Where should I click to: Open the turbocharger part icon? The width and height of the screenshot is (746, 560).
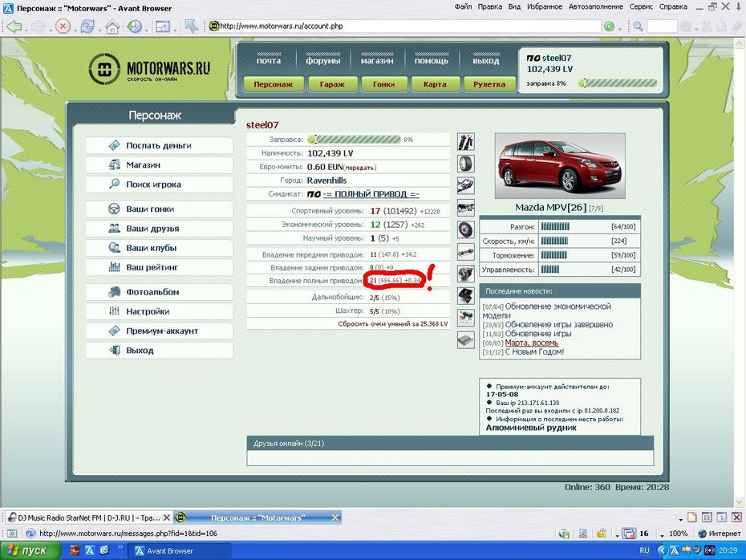[x=466, y=274]
